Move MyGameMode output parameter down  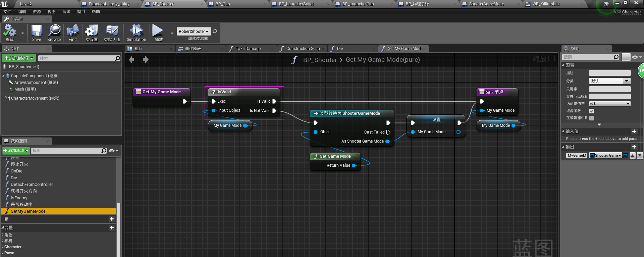[640, 155]
